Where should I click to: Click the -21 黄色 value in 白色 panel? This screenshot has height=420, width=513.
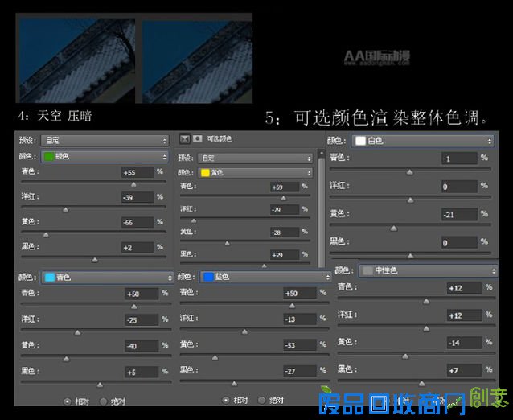[x=458, y=214]
